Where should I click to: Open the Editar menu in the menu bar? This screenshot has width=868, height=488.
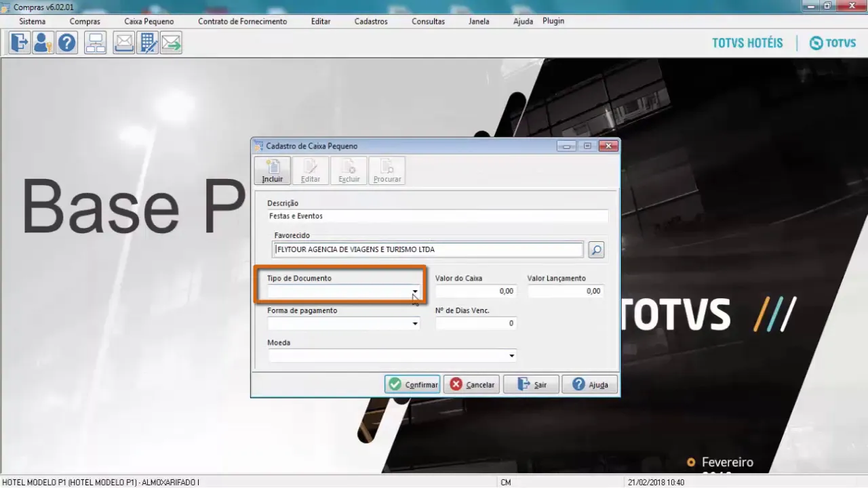(x=321, y=21)
